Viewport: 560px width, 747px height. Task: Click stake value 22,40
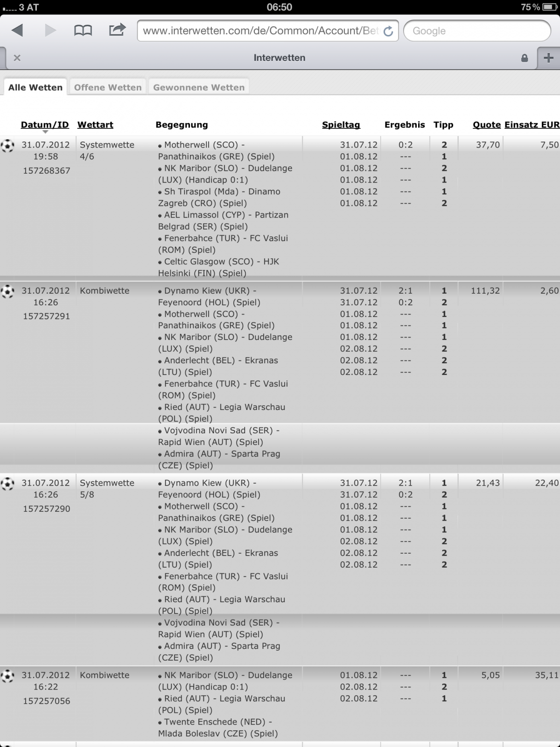[x=546, y=483]
